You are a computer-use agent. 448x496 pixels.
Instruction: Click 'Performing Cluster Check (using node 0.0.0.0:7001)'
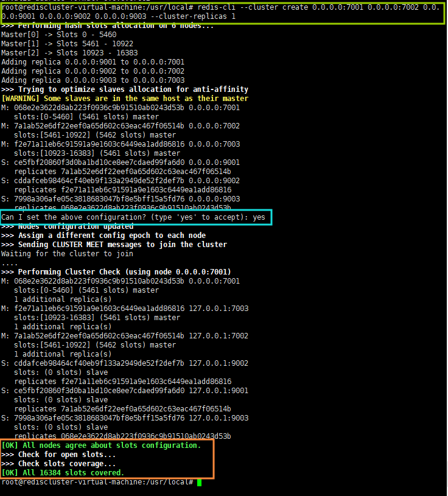[124, 272]
